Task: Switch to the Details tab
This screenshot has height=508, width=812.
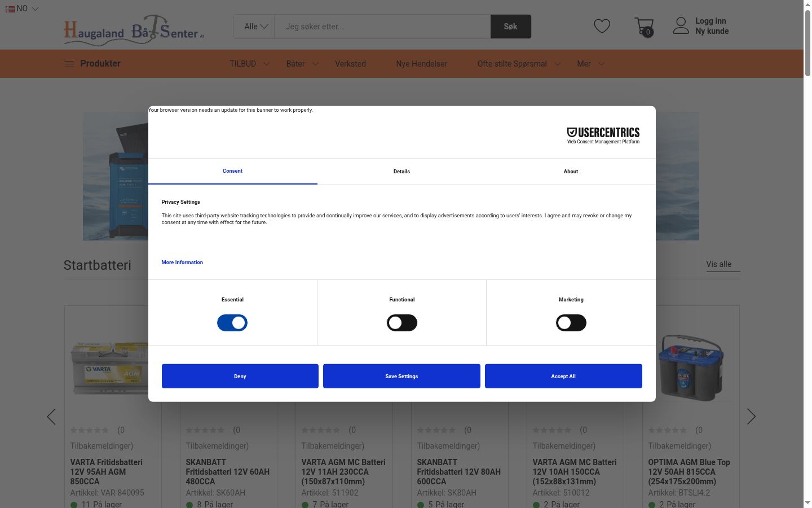Action: pyautogui.click(x=401, y=171)
